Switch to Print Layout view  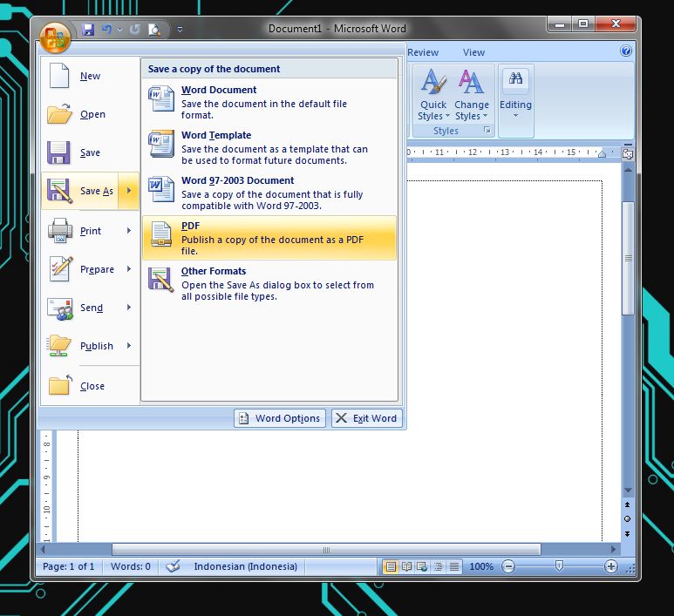tap(391, 566)
